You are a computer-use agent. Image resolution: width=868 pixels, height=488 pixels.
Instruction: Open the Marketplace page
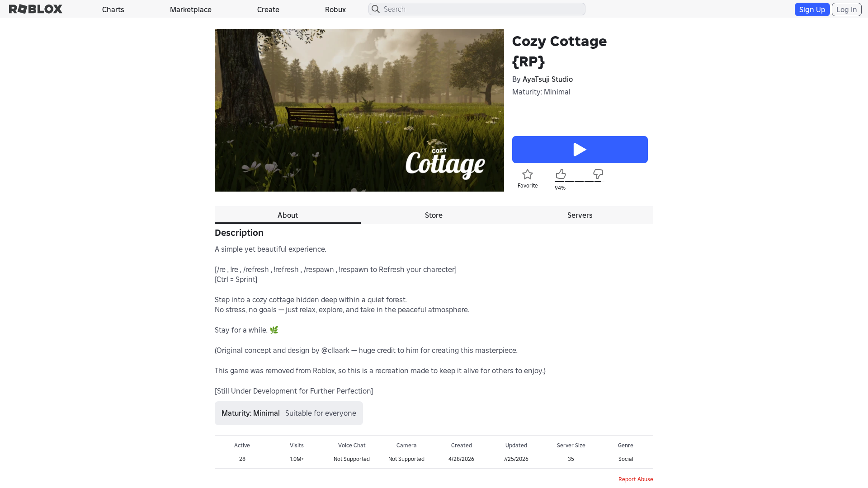(191, 9)
